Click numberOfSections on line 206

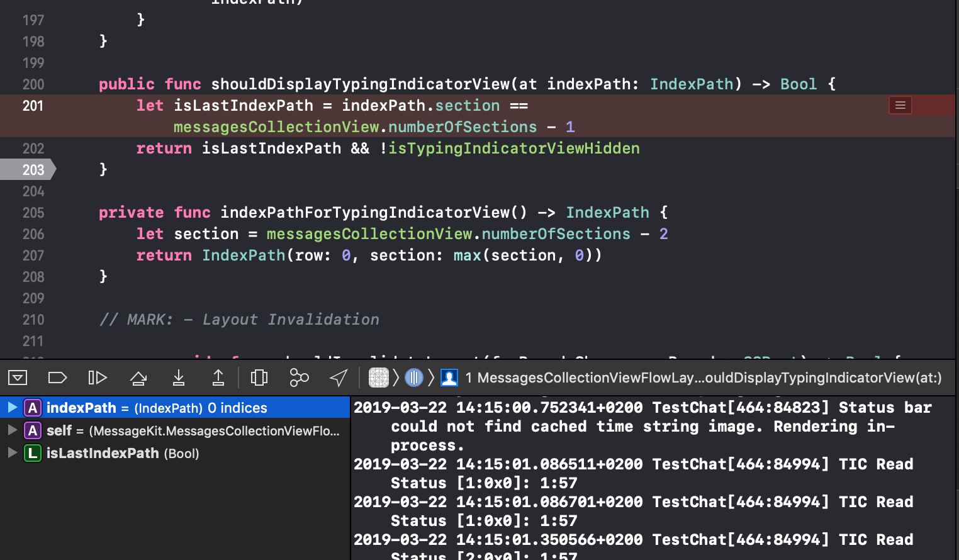tap(556, 234)
